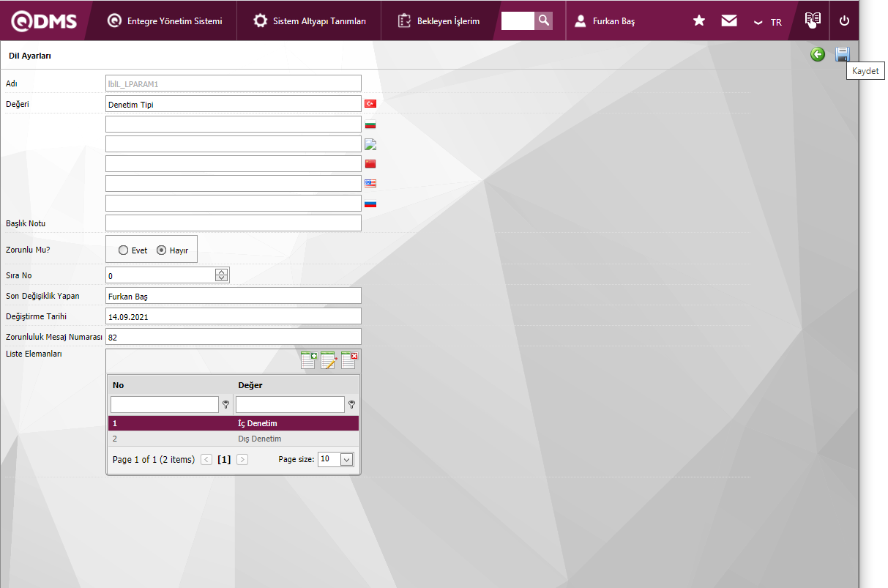Viewport: 888px width, 588px height.
Task: Sort by No column header
Action: [x=119, y=385]
